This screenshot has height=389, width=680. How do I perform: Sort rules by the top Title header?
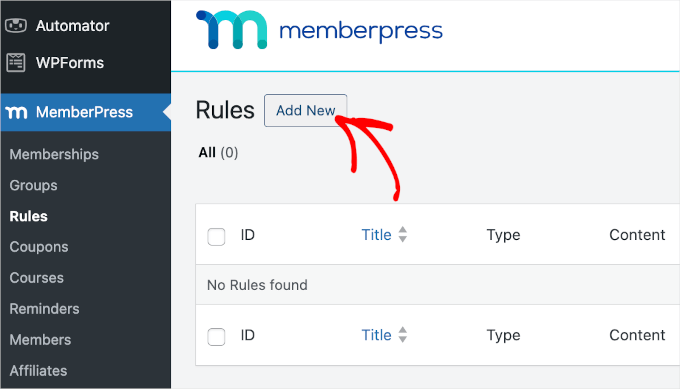376,235
